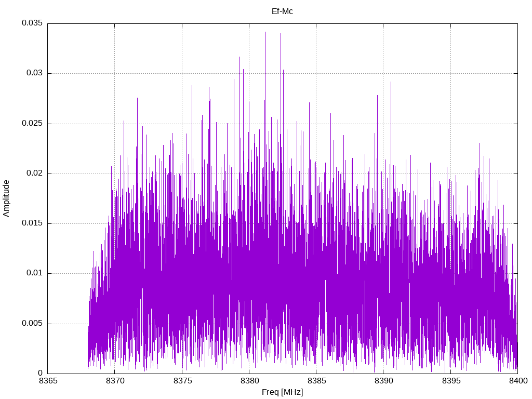Select the 8385 x-axis tick label
The width and height of the screenshot is (532, 399).
tap(316, 381)
